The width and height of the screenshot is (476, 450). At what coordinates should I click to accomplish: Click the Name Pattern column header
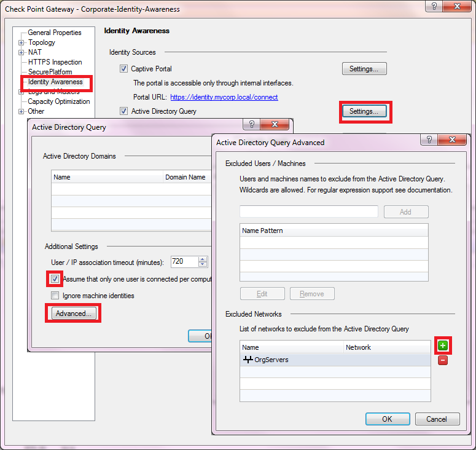click(x=334, y=231)
